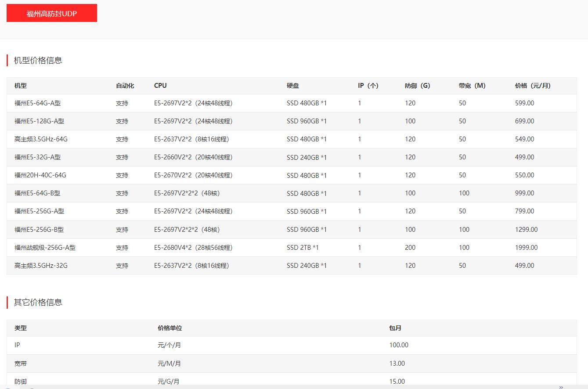Click the 499.00 price of 福州E5-32G-A型
The width and height of the screenshot is (588, 389).
[x=524, y=157]
